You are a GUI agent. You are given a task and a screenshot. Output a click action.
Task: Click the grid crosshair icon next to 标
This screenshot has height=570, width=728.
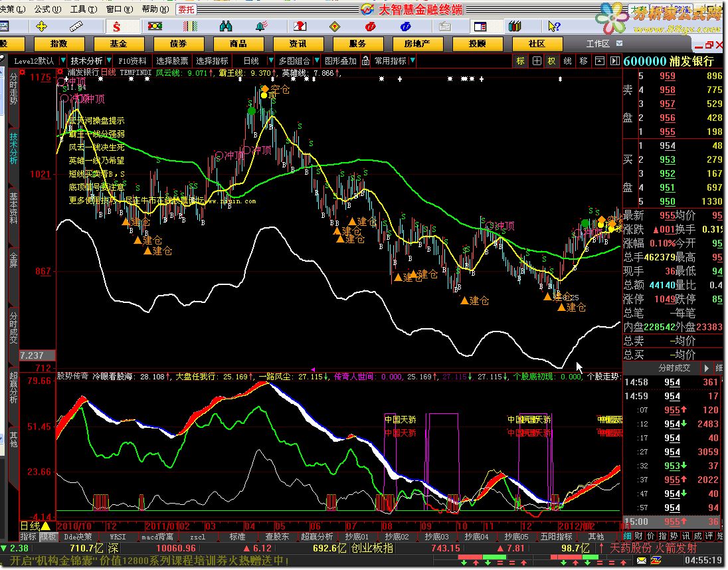(537, 61)
